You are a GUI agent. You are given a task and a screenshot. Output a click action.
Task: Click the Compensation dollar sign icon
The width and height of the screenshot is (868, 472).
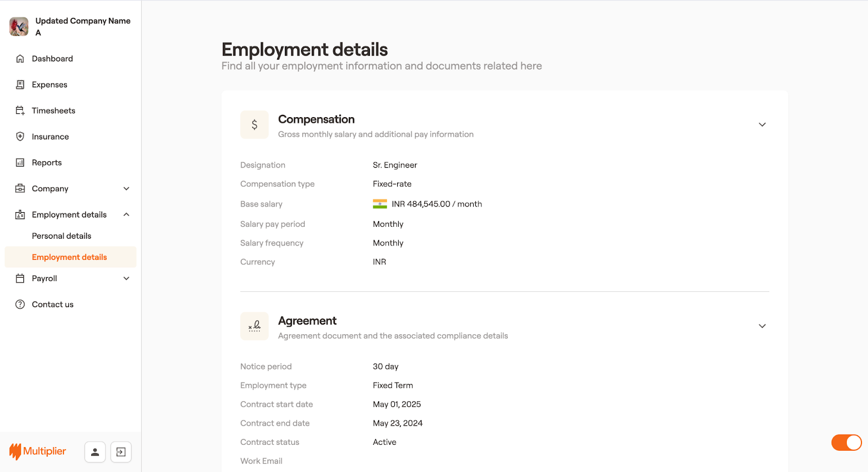point(254,125)
